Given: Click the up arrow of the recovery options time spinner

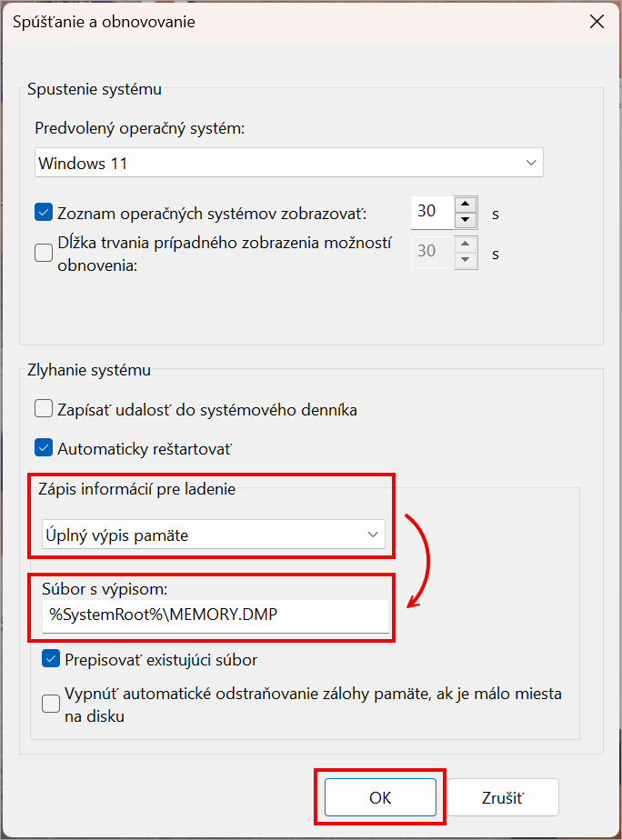Looking at the screenshot, I should point(465,245).
